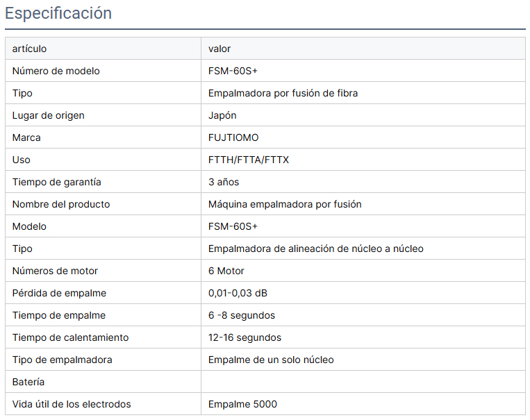Click the FTTH/FTTA/FTTX usage value
This screenshot has height=420, width=530.
click(249, 160)
